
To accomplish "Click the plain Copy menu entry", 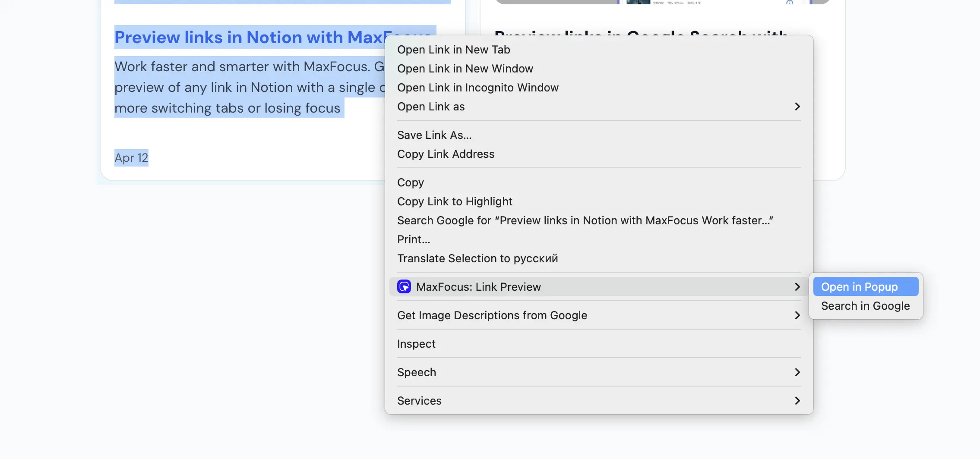I will (599, 182).
